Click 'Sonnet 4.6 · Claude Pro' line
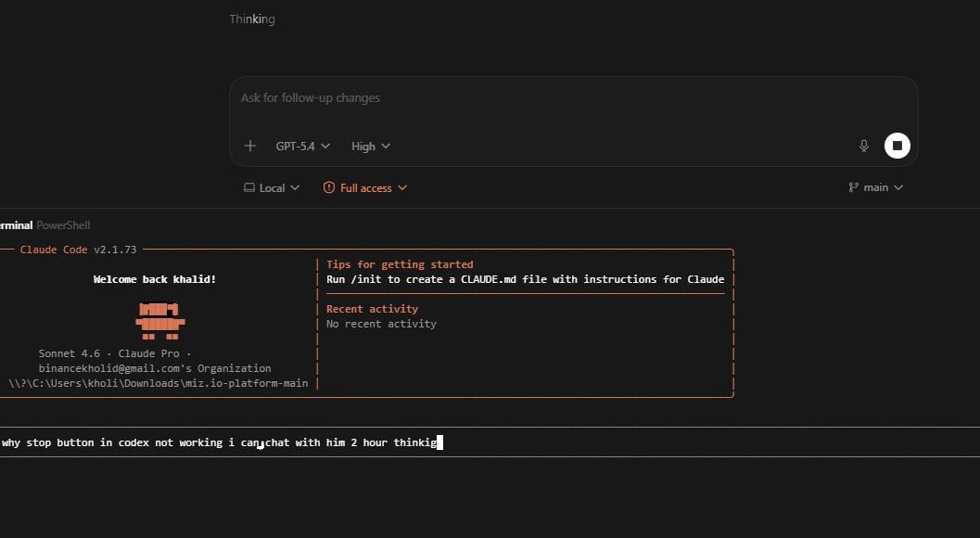Viewport: 980px width, 538px height. pyautogui.click(x=114, y=353)
